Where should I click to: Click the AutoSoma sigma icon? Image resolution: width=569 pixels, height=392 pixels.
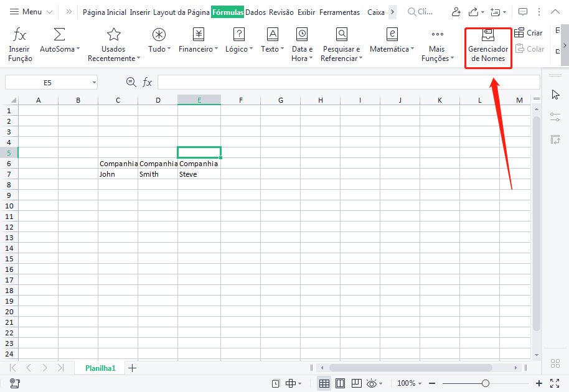[x=59, y=35]
